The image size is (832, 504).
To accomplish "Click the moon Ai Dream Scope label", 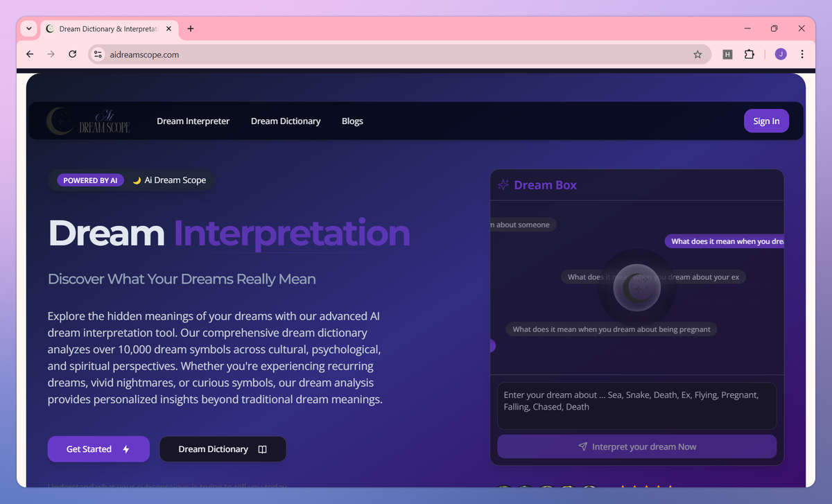I will [x=169, y=180].
